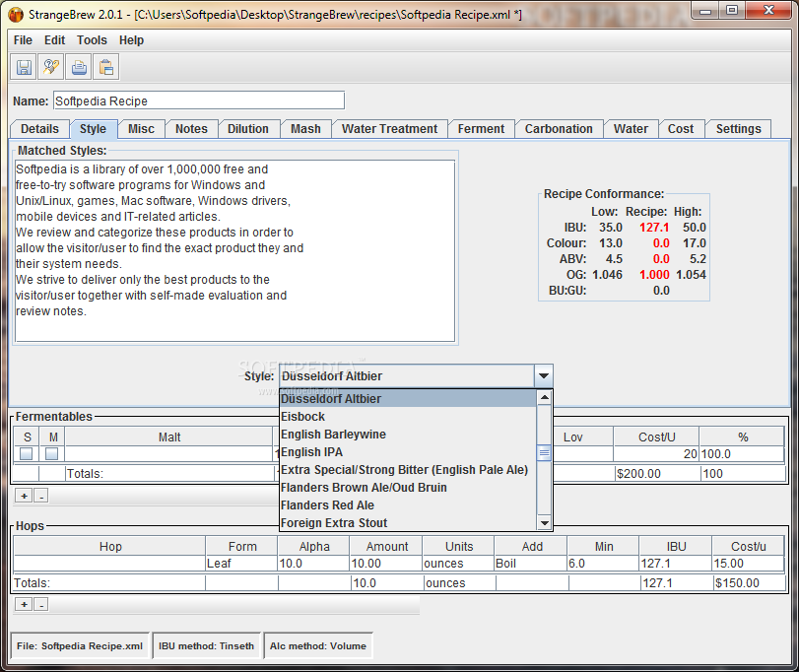The height and width of the screenshot is (672, 799).
Task: Click style list scrollbar up arrow
Action: coord(544,397)
